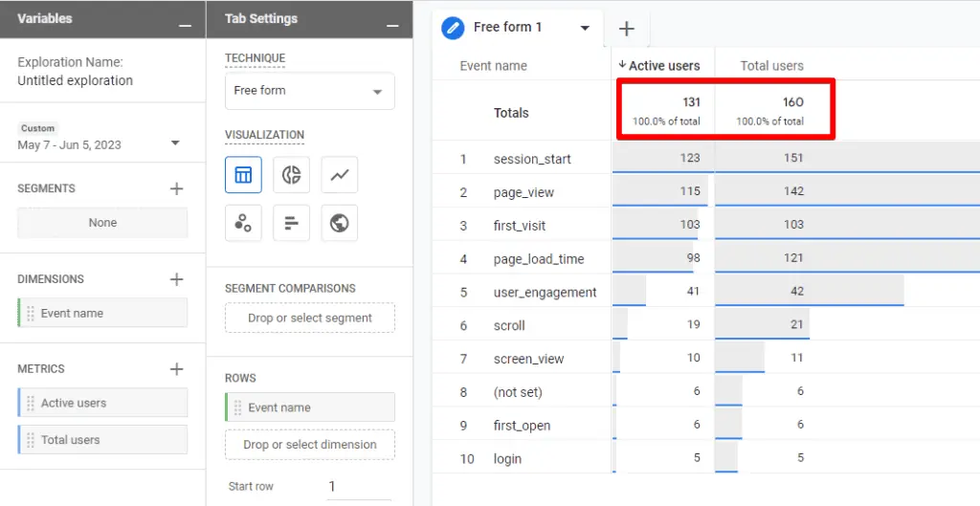980x506 pixels.
Task: Click the scroll row name
Action: point(509,325)
